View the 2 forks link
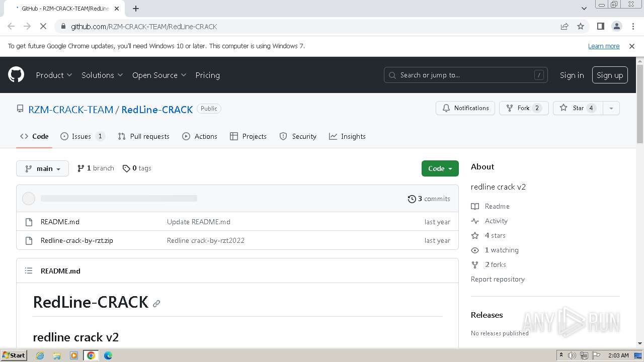This screenshot has width=644, height=362. [x=489, y=264]
